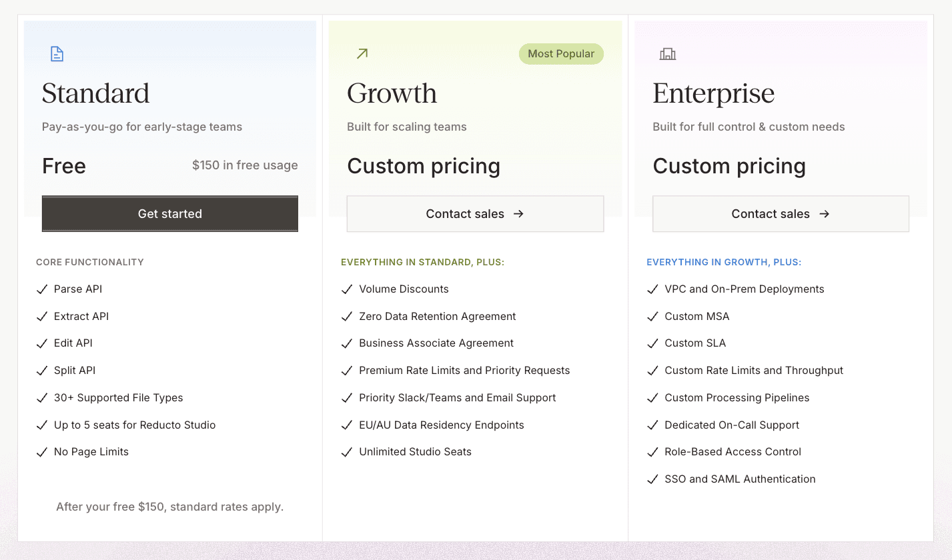
Task: Click the checkmark beside Role-Based Access Control
Action: pos(653,452)
